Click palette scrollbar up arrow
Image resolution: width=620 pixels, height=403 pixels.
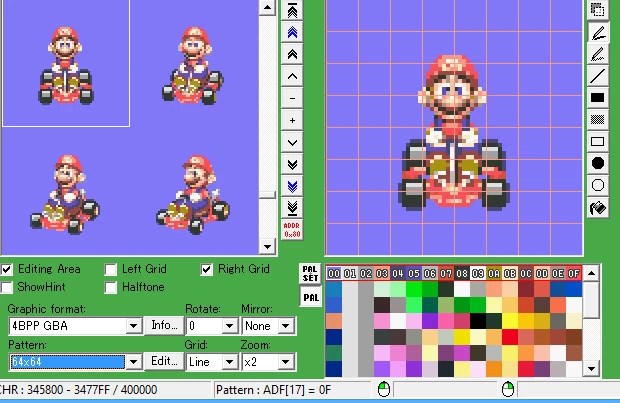click(x=591, y=273)
